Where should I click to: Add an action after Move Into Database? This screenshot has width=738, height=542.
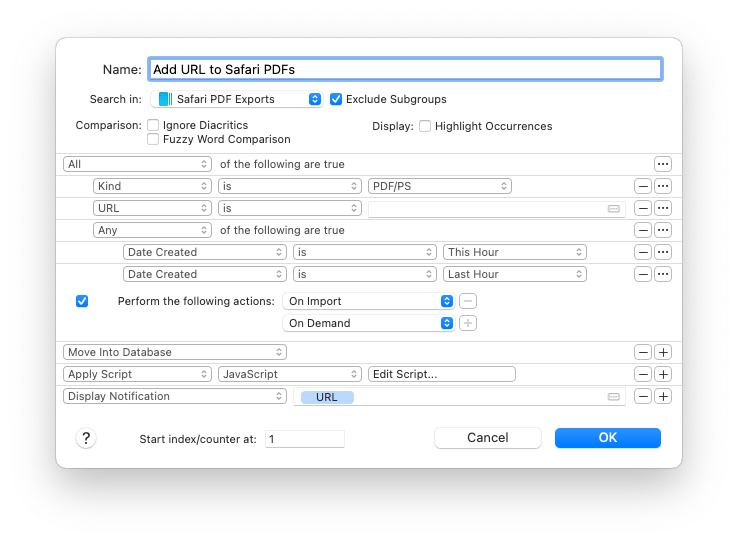click(x=662, y=352)
